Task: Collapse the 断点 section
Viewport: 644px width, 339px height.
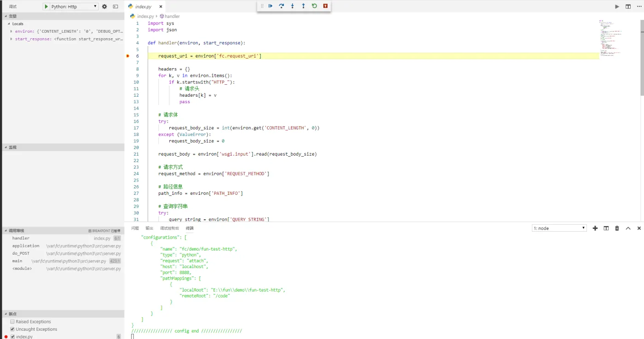Action: [63, 314]
